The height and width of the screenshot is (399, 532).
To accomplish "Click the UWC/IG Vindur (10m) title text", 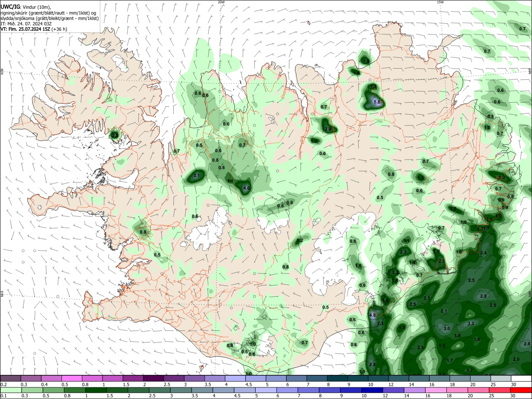I will tap(26, 6).
